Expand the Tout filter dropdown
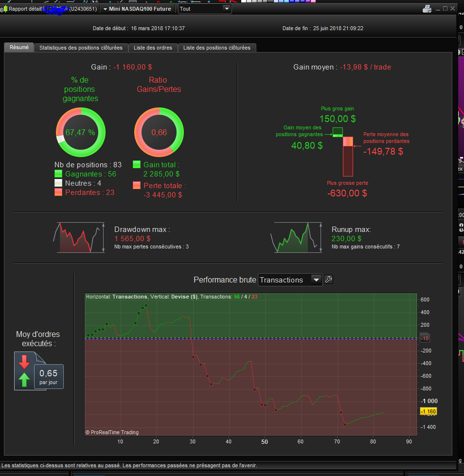 coord(205,9)
